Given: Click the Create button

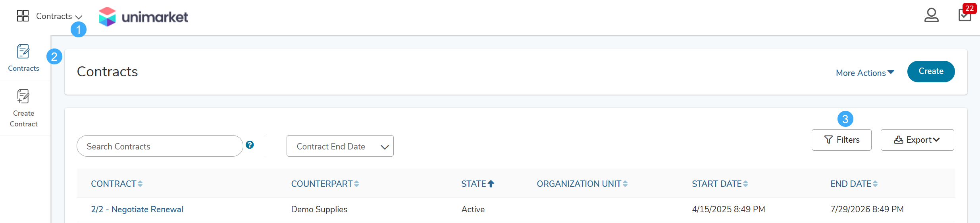Looking at the screenshot, I should 931,72.
